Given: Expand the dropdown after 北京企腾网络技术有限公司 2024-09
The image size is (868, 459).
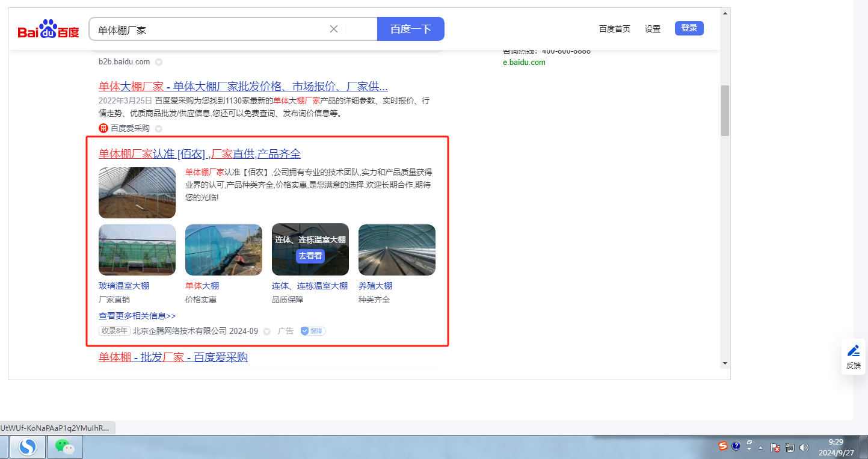Looking at the screenshot, I should (267, 331).
